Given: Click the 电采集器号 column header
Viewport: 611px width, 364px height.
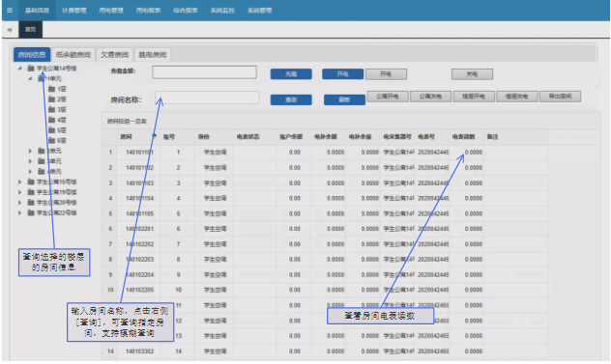Looking at the screenshot, I should (397, 137).
